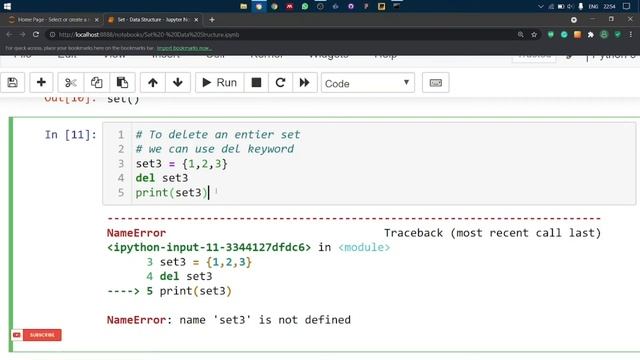Screen dimensions: 640x360
Task: Open the zoom indicator in address bar
Action: 520,35
